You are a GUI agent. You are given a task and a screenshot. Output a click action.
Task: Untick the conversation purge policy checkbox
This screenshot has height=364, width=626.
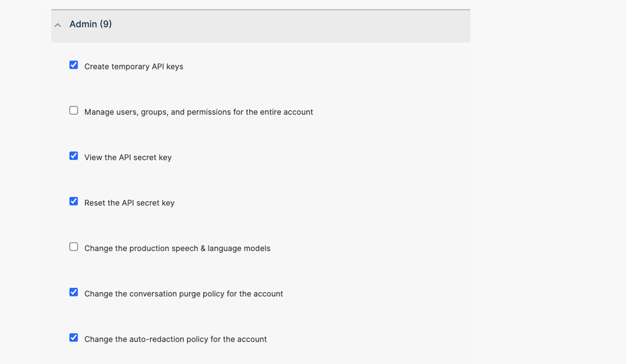(74, 292)
